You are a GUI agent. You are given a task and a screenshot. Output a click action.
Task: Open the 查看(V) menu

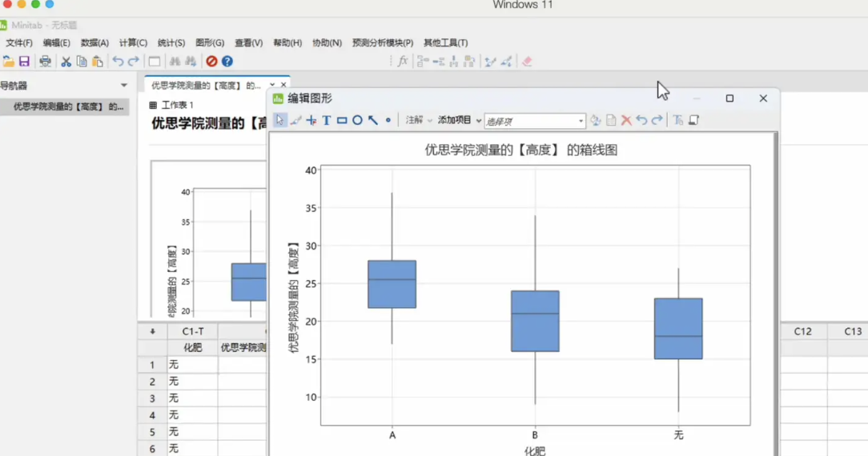point(248,42)
